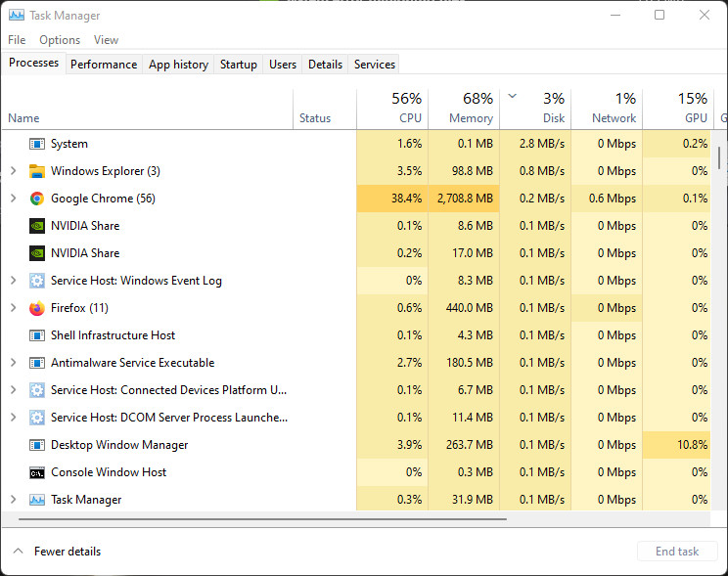Expand Service Host: Connected Devices Platform
728x576 pixels.
[x=14, y=390]
